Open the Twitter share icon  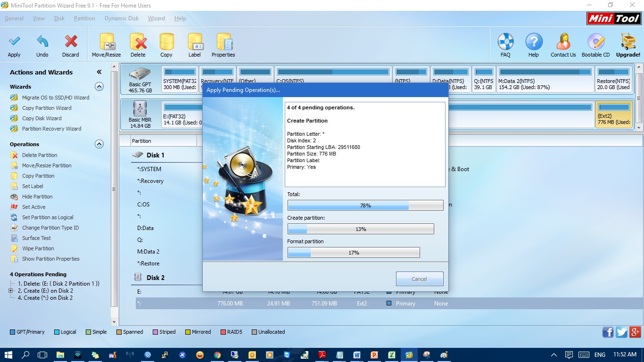622,332
